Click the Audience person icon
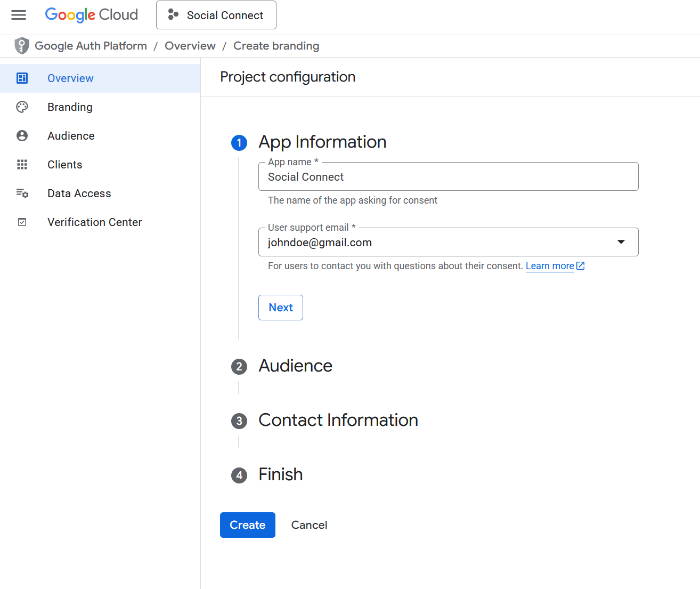The height and width of the screenshot is (589, 700). pos(22,136)
